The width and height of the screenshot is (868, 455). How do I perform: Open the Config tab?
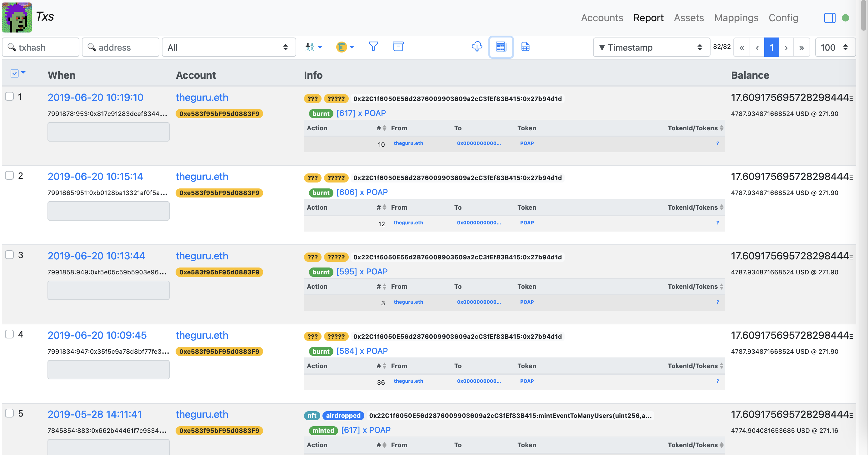coord(783,17)
